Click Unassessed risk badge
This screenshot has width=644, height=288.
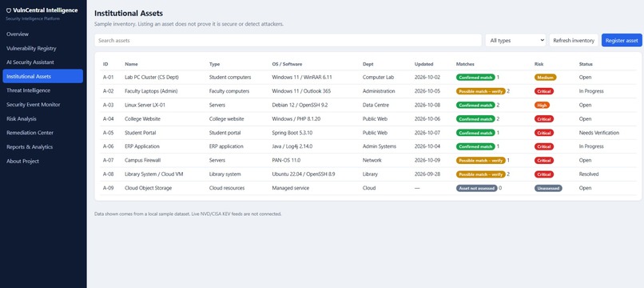pyautogui.click(x=548, y=188)
